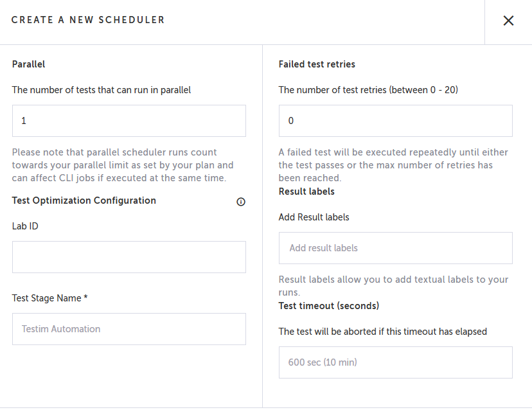
Task: Click the Lab ID label
Action: 26,226
